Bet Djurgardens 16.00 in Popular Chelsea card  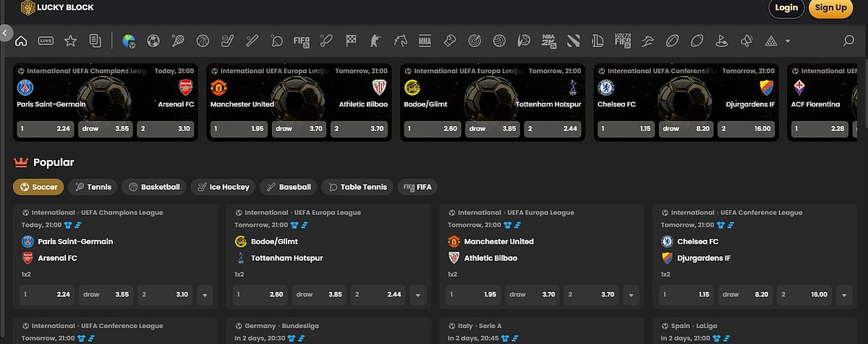pos(805,295)
